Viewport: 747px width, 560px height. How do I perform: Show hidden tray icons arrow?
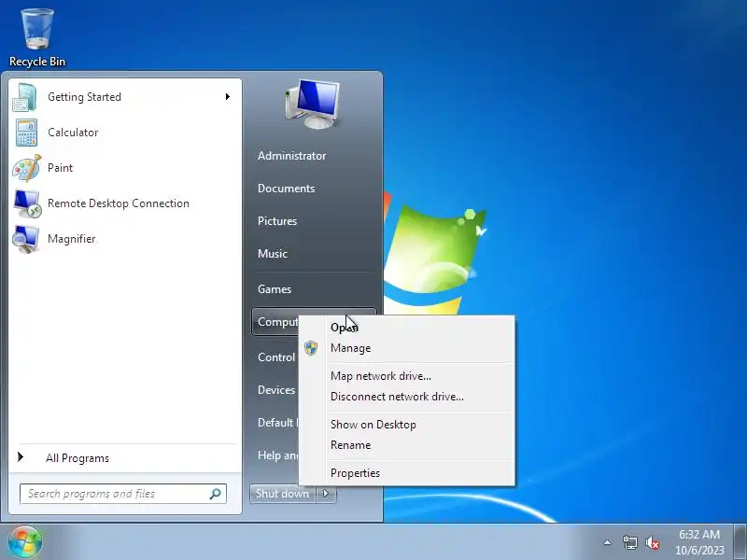[x=608, y=542]
